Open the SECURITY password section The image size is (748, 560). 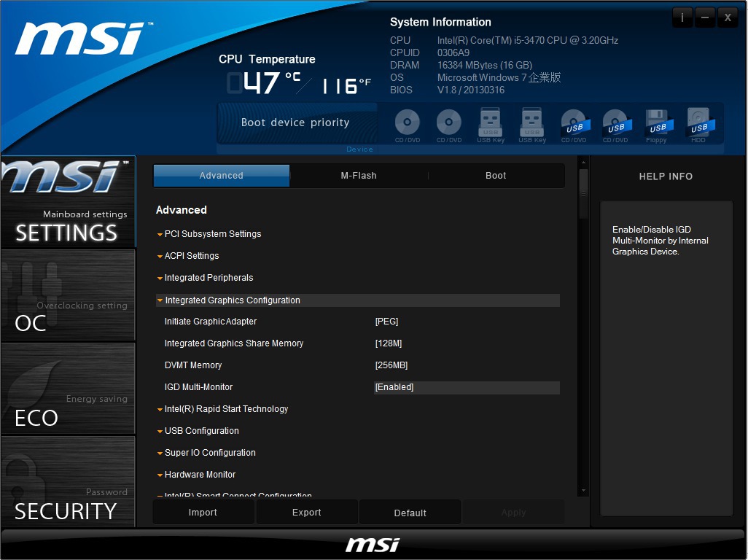pos(69,481)
